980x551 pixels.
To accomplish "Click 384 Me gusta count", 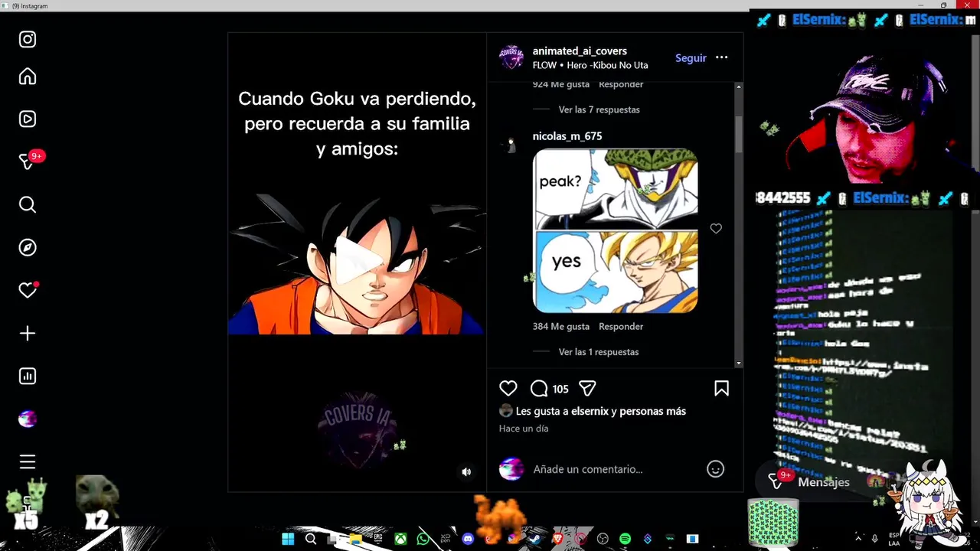I will coord(561,326).
